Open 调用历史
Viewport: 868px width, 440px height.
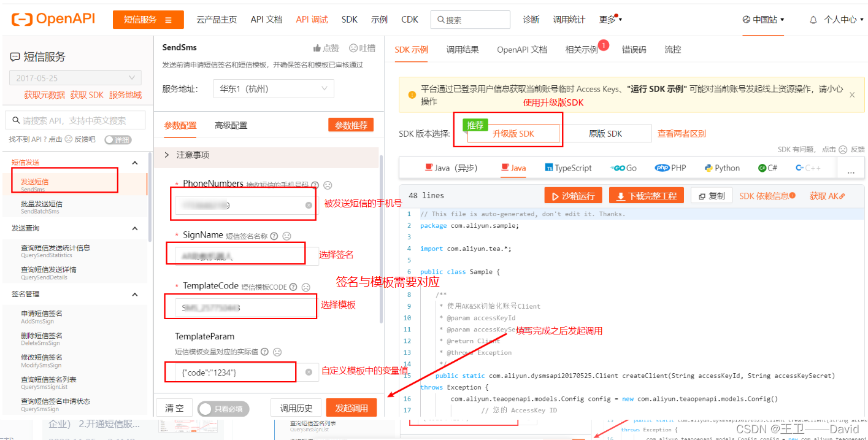click(x=296, y=408)
